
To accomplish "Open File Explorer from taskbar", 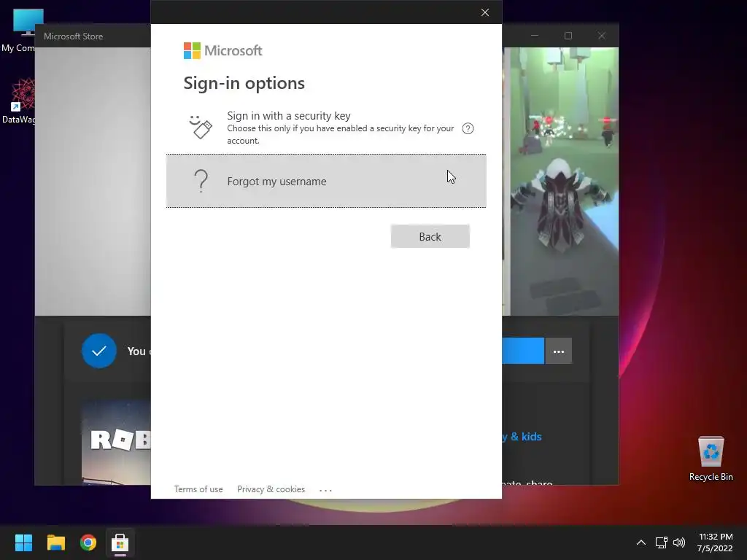I will point(55,542).
